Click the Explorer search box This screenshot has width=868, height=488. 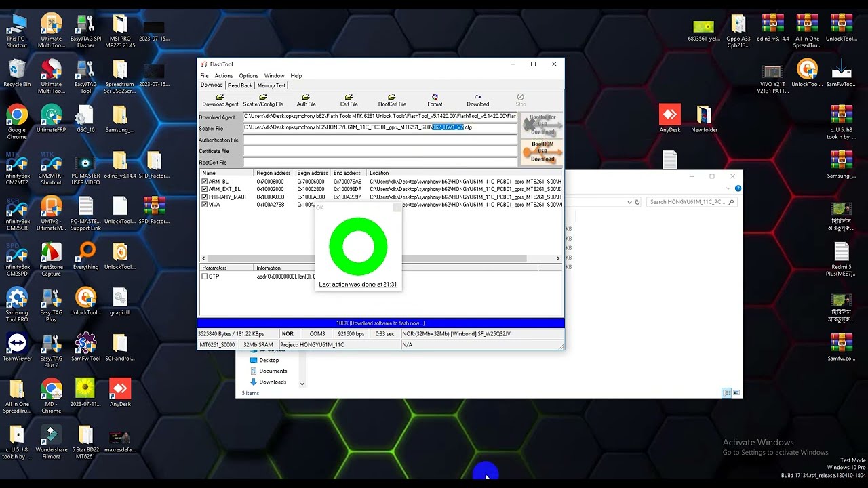point(692,202)
